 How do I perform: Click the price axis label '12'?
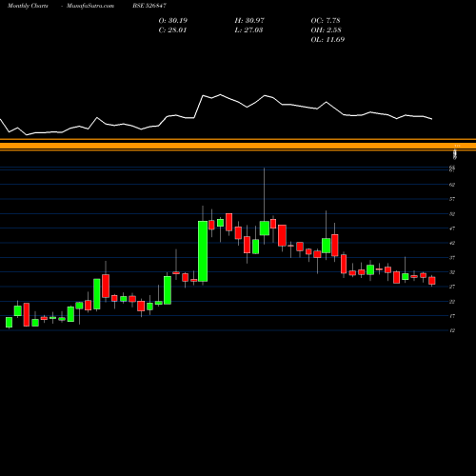click(452, 330)
